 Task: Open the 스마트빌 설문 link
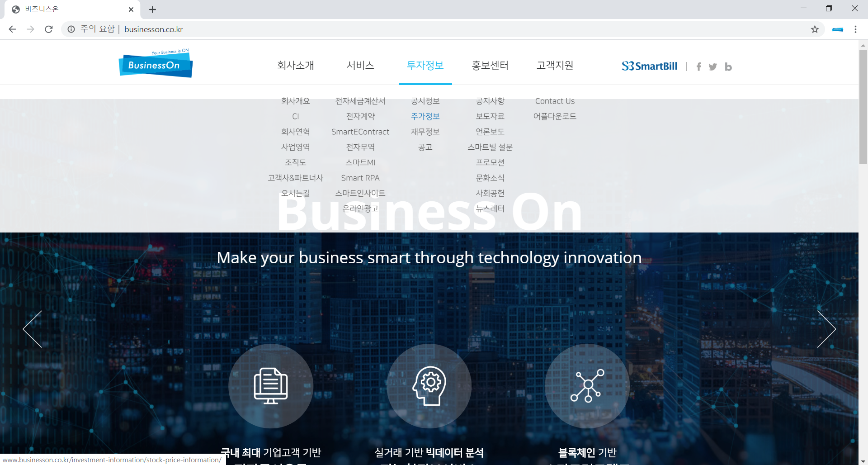pos(490,147)
